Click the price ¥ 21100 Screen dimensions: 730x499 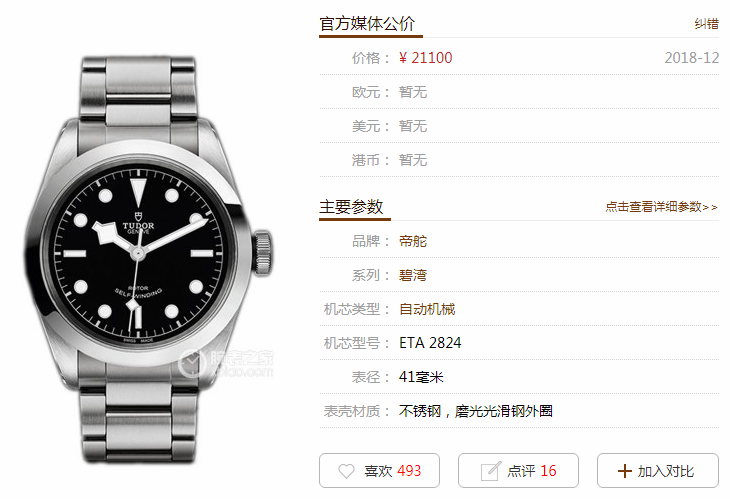tap(426, 58)
